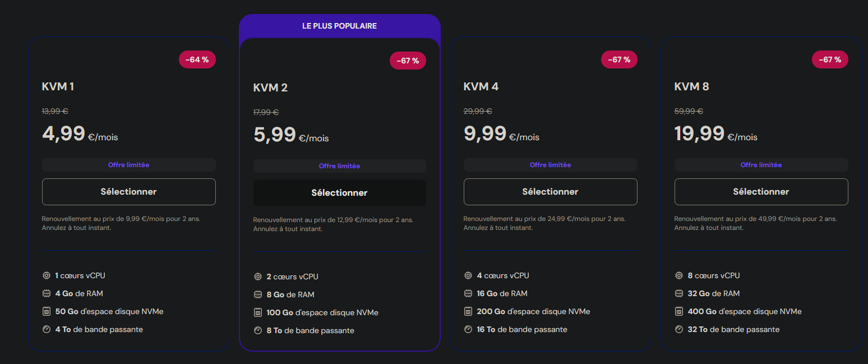Click the KVM 4 vCPU cores icon

[x=468, y=275]
